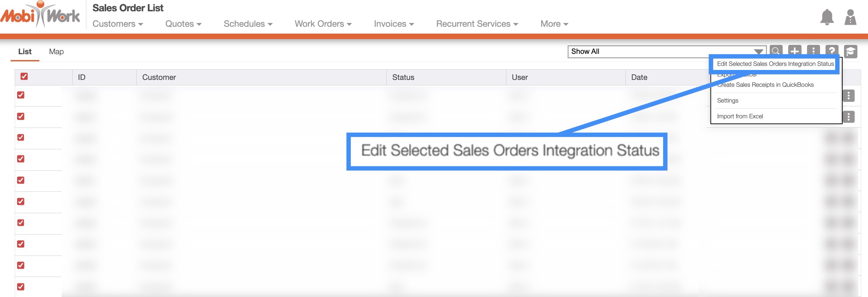Expand the Customers dropdown menu

tap(117, 24)
